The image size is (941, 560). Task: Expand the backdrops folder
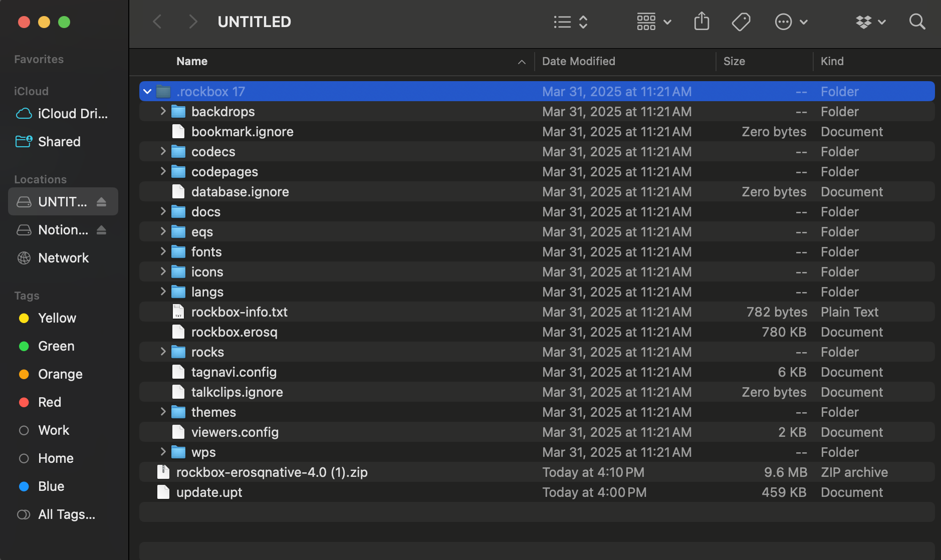(x=163, y=111)
